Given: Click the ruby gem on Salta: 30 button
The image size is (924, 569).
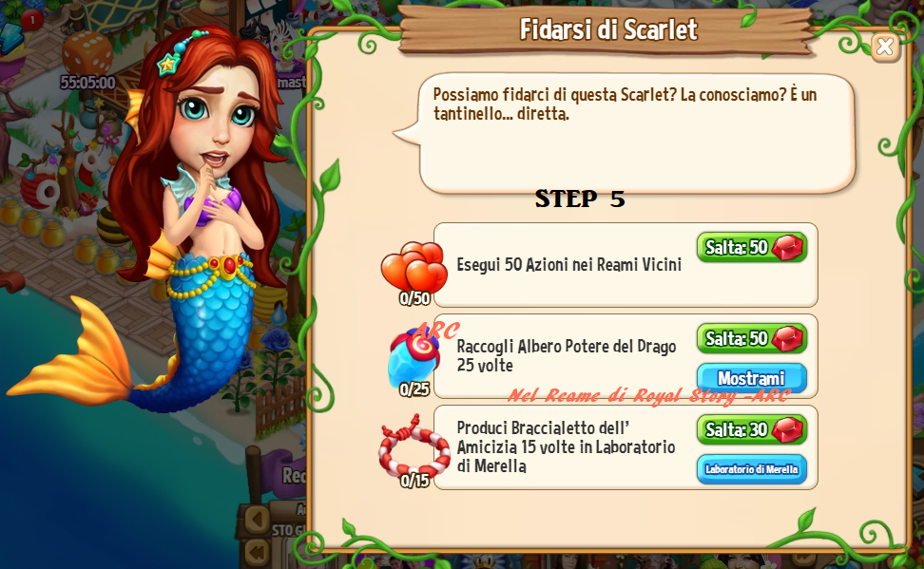Looking at the screenshot, I should (787, 430).
